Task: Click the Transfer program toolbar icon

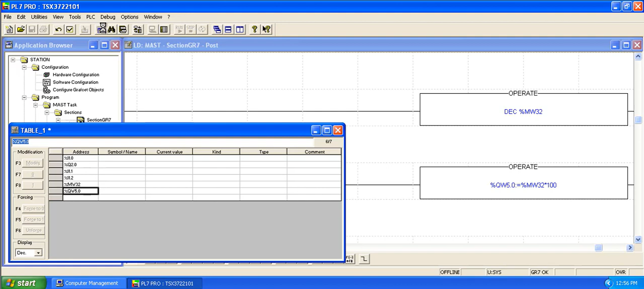Action: coord(137,29)
